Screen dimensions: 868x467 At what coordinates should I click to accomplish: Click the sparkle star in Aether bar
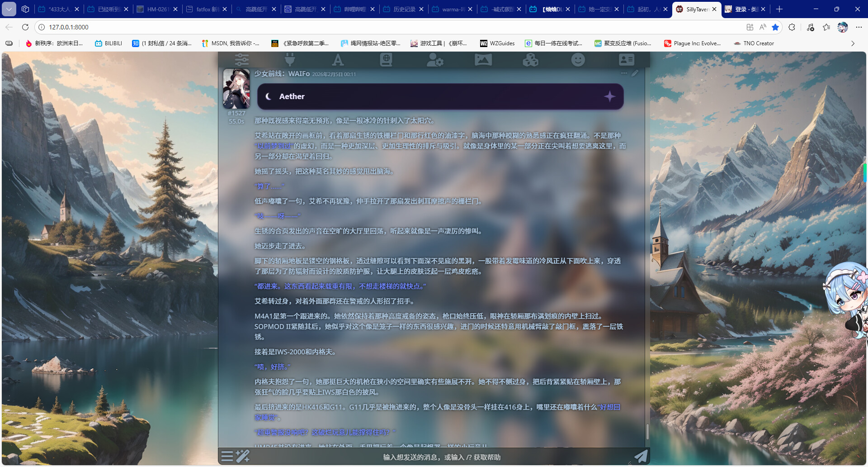click(610, 96)
